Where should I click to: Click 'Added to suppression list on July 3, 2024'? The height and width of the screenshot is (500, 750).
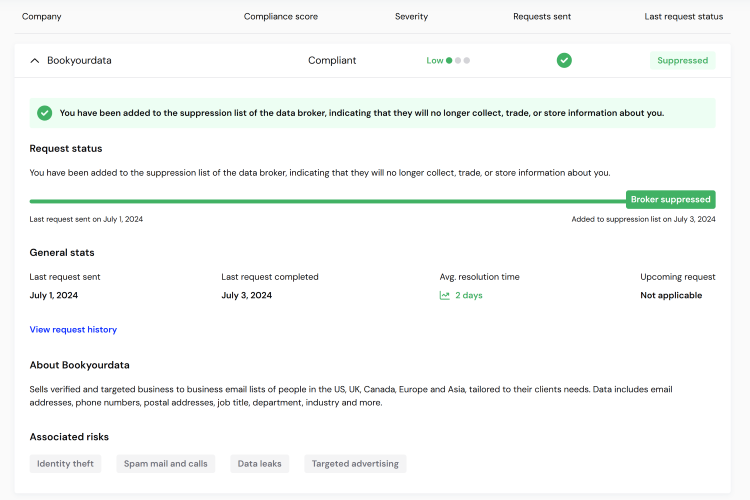[643, 219]
